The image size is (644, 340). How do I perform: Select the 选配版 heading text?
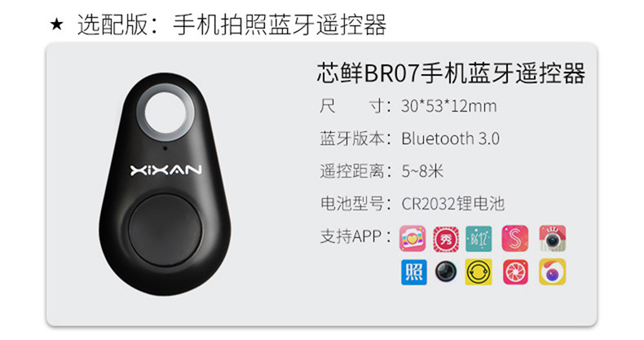click(x=112, y=24)
